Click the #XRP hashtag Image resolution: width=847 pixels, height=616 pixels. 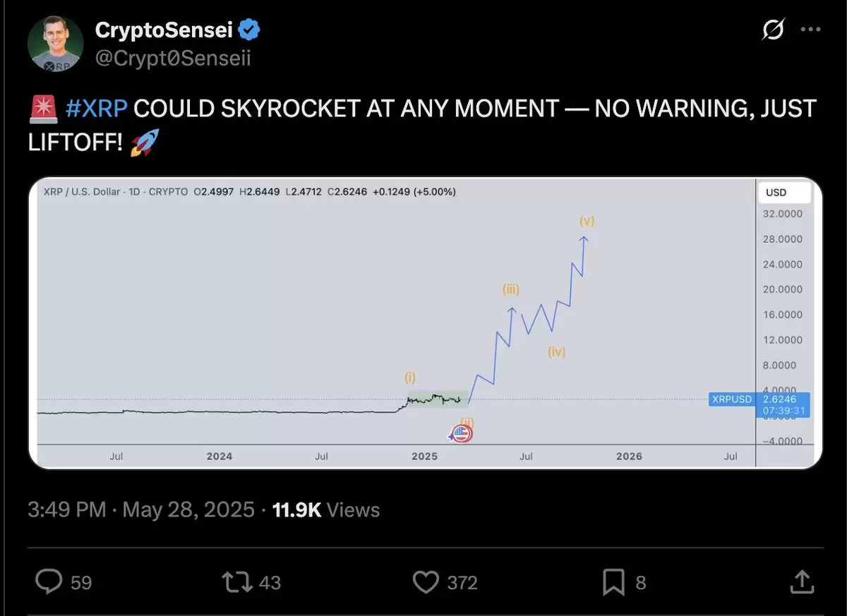coord(95,109)
